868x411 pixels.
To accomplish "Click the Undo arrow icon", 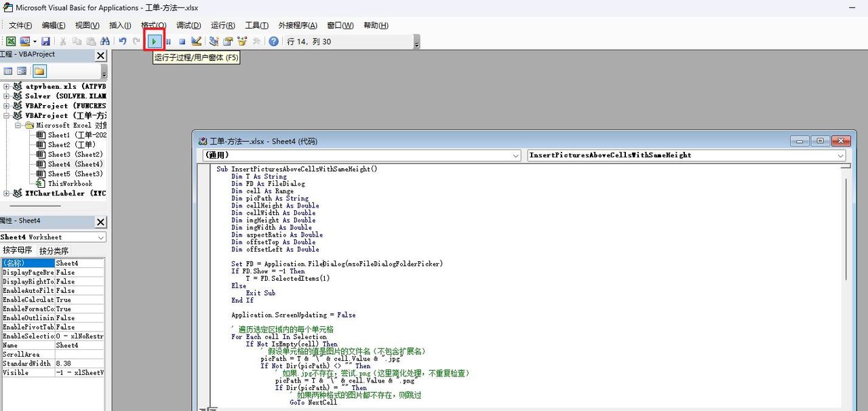I will [123, 41].
